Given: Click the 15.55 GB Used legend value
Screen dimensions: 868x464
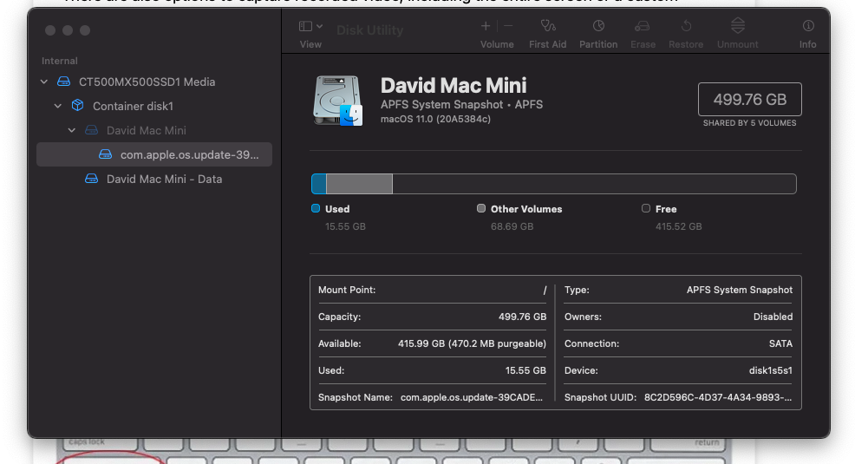Looking at the screenshot, I should [345, 226].
